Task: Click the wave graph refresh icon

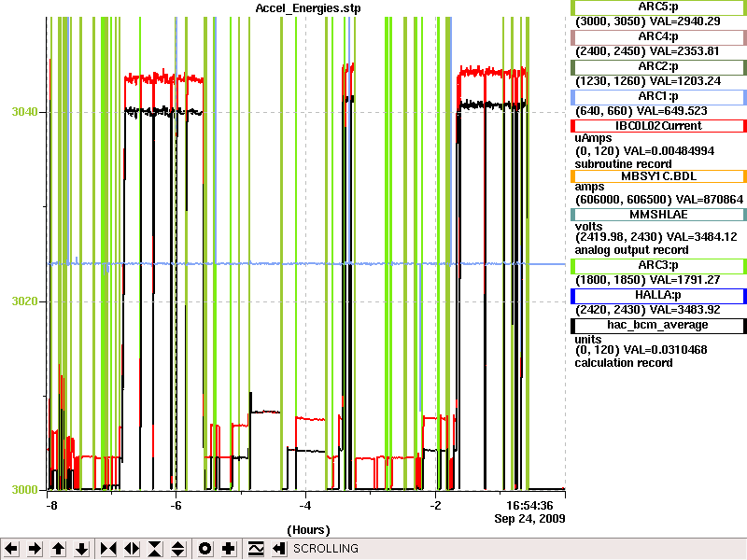Action: pos(256,549)
